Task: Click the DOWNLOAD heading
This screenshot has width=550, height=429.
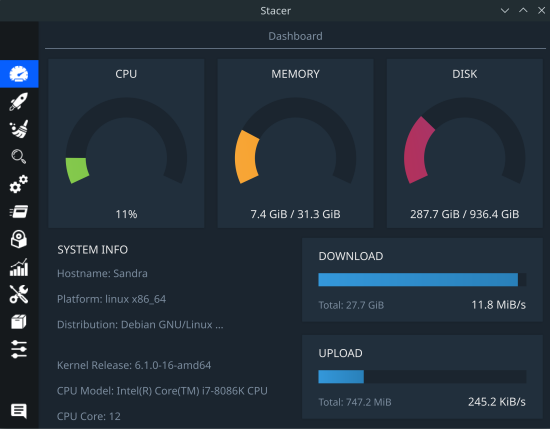Action: coord(351,256)
